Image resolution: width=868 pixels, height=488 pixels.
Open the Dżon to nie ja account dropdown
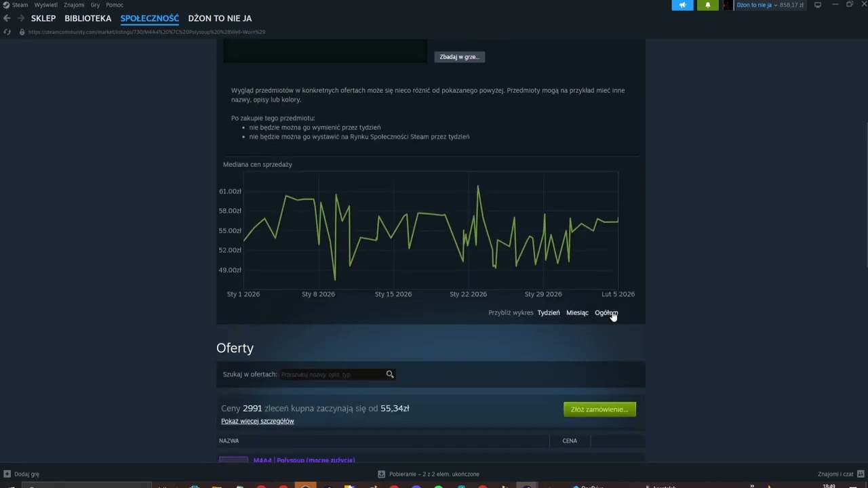click(x=756, y=5)
